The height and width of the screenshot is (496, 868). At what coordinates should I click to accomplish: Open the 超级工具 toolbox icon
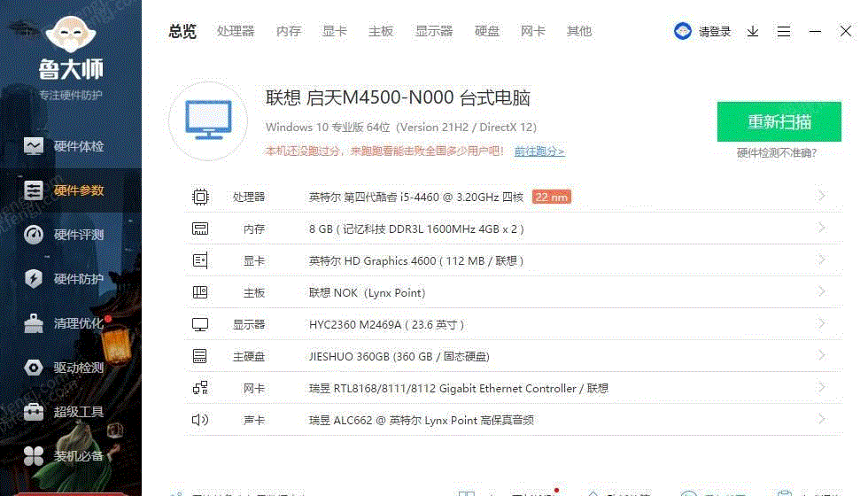[x=34, y=412]
